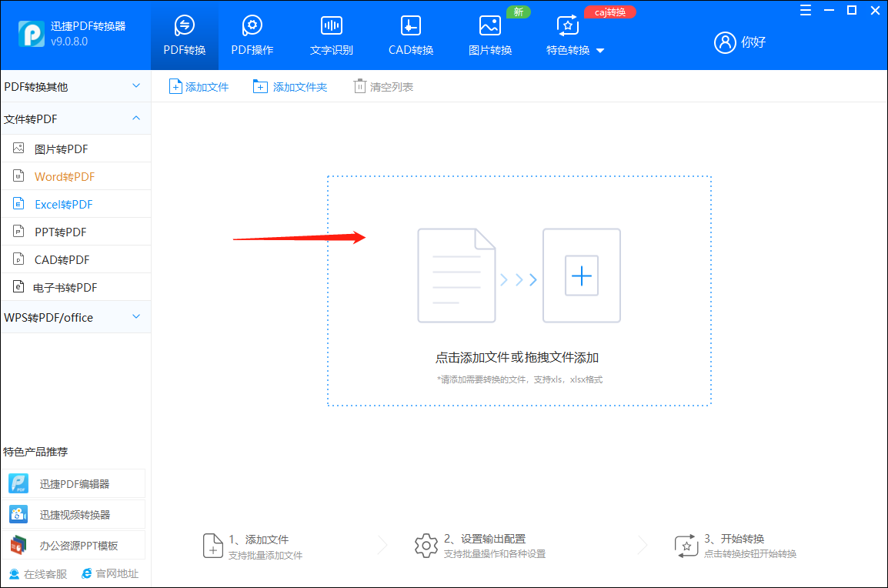Click the v9.0.8.0 version label
The width and height of the screenshot is (888, 588).
click(x=69, y=42)
